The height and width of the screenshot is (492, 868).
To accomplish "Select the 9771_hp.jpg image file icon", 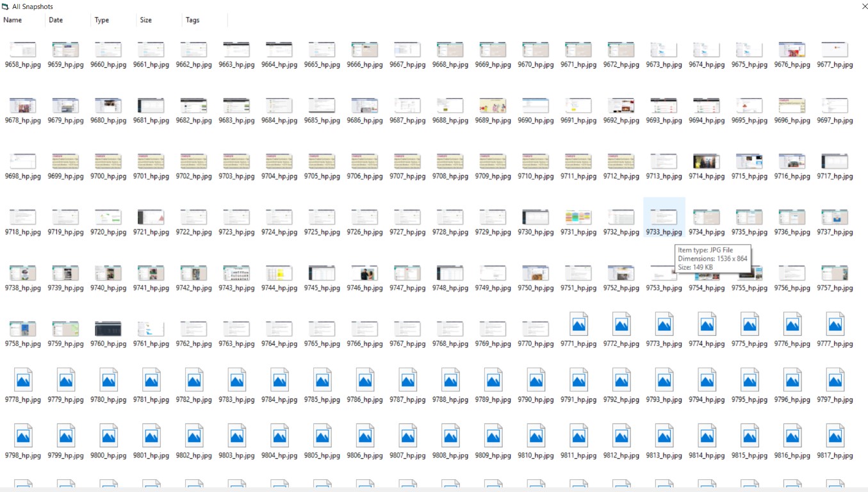I will [x=578, y=325].
